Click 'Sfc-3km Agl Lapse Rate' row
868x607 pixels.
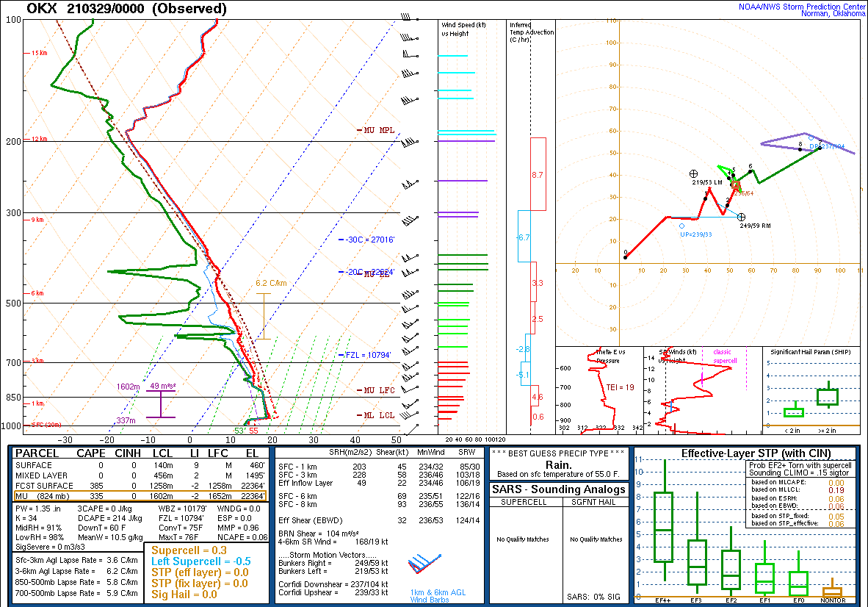tap(76, 561)
